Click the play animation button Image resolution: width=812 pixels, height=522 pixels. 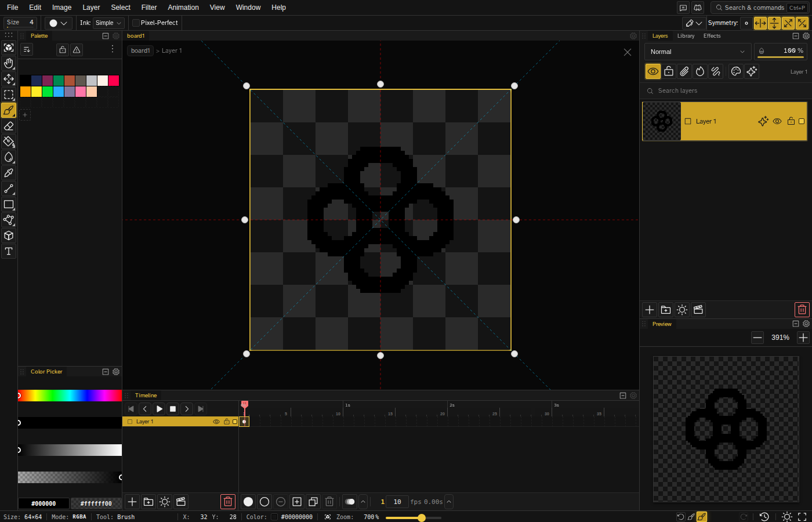[159, 409]
